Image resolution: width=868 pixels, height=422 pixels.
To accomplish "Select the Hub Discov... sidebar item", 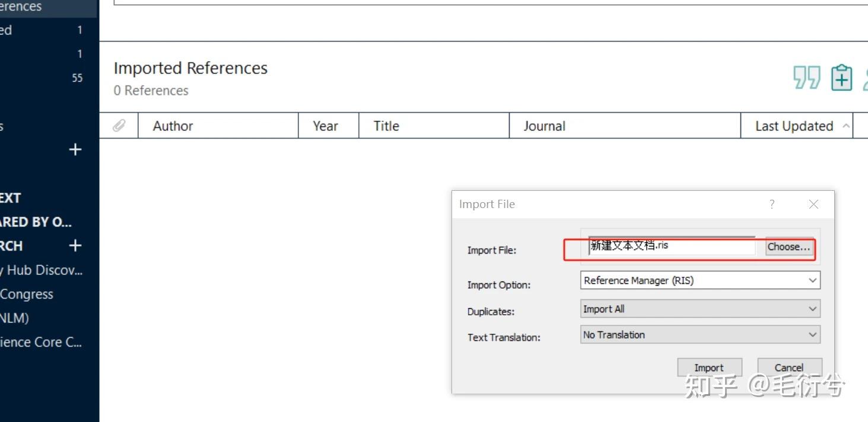I will [x=42, y=270].
